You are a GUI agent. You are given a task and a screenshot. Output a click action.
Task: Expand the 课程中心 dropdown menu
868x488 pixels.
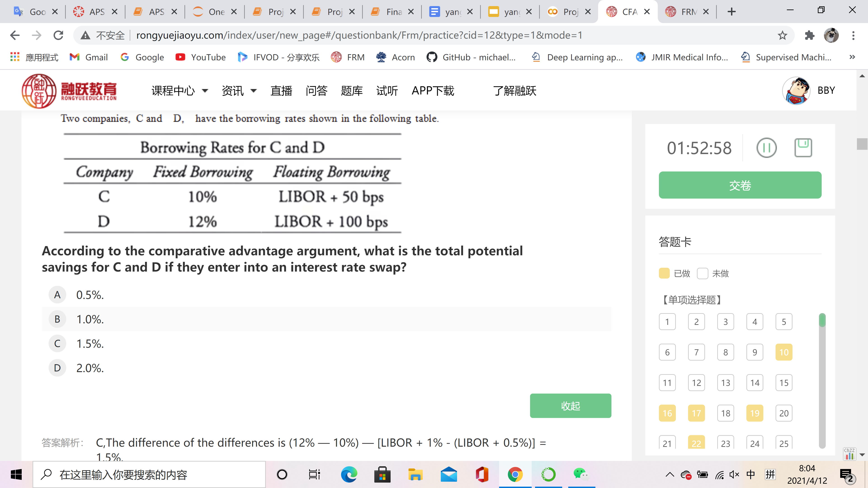tap(180, 91)
